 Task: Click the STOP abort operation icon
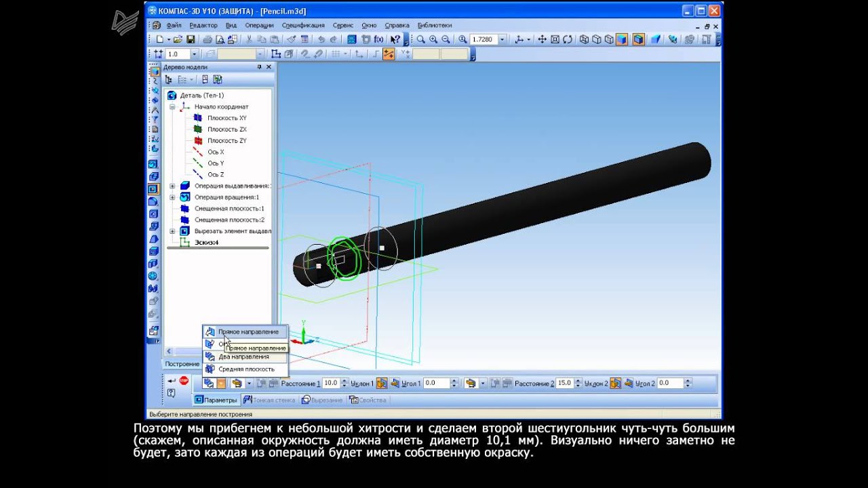point(184,381)
